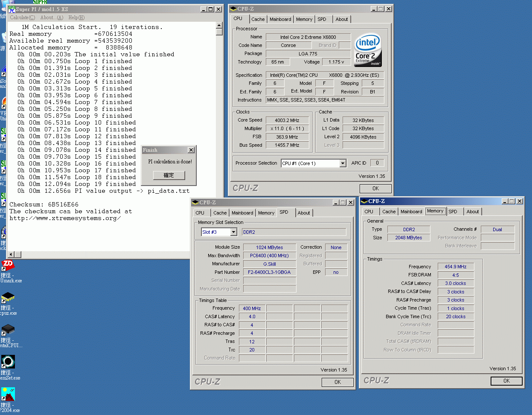Click the CPU-Z SPD window title icon
This screenshot has width=532, height=415.
point(195,203)
